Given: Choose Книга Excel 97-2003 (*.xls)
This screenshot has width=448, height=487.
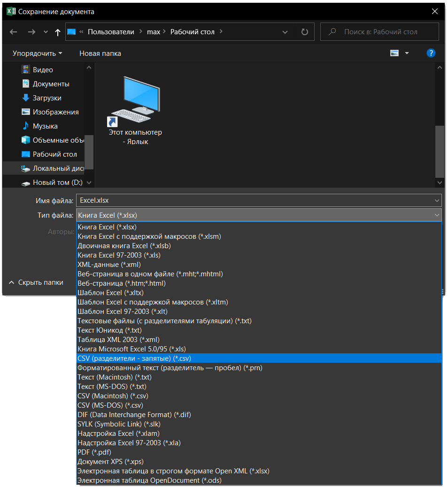Looking at the screenshot, I should [259, 255].
